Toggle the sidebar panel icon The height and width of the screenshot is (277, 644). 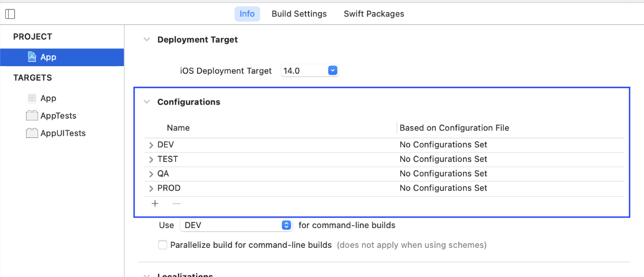(10, 14)
